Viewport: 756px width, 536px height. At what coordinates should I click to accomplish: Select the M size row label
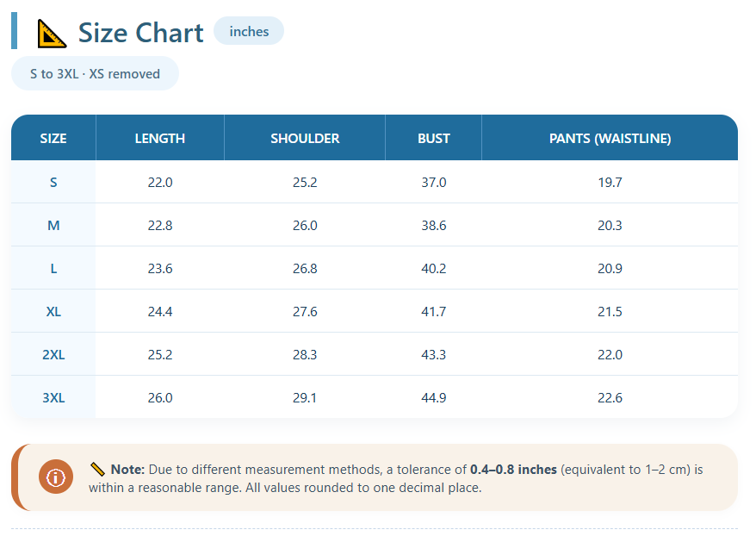click(53, 225)
